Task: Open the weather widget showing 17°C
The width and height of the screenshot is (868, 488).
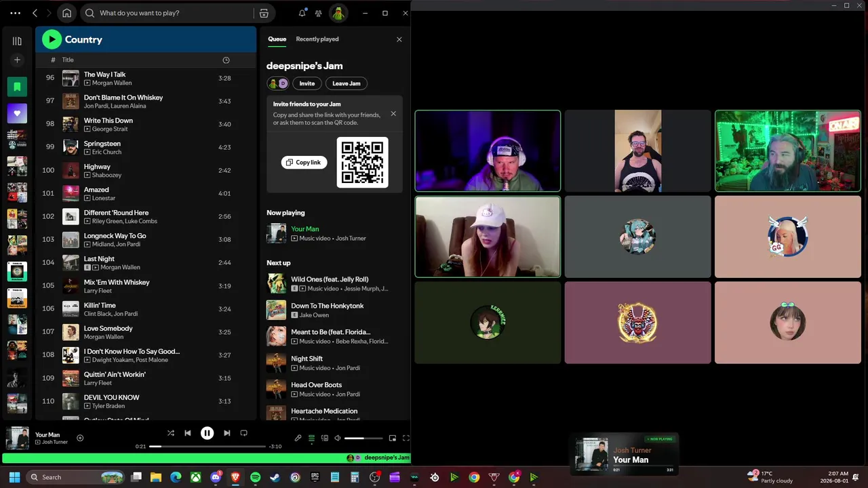Action: (x=770, y=477)
